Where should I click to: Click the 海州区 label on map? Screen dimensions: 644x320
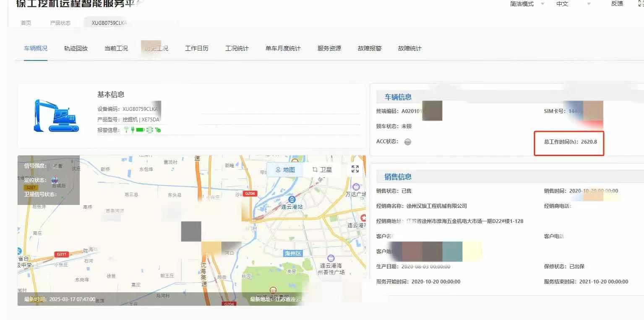293,254
